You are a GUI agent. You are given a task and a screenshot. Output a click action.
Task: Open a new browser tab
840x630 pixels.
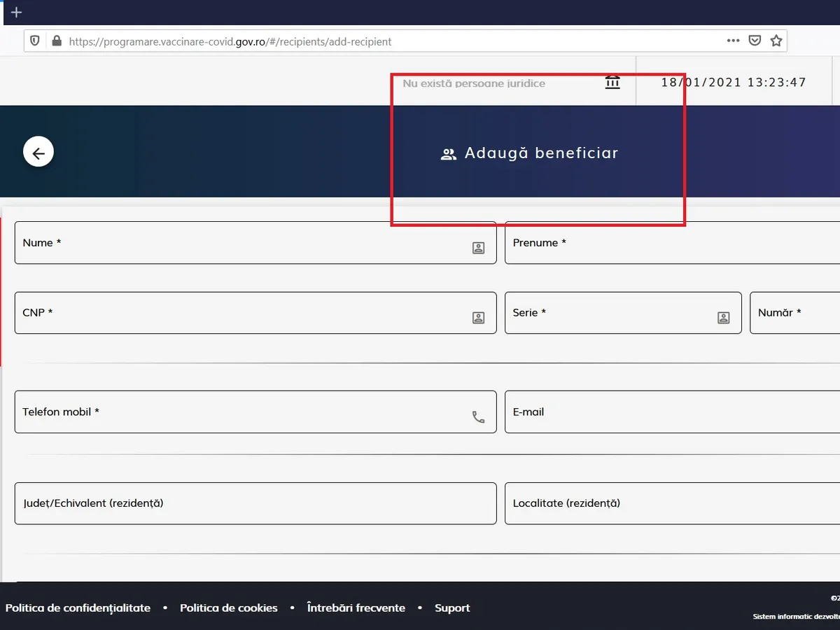[17, 13]
